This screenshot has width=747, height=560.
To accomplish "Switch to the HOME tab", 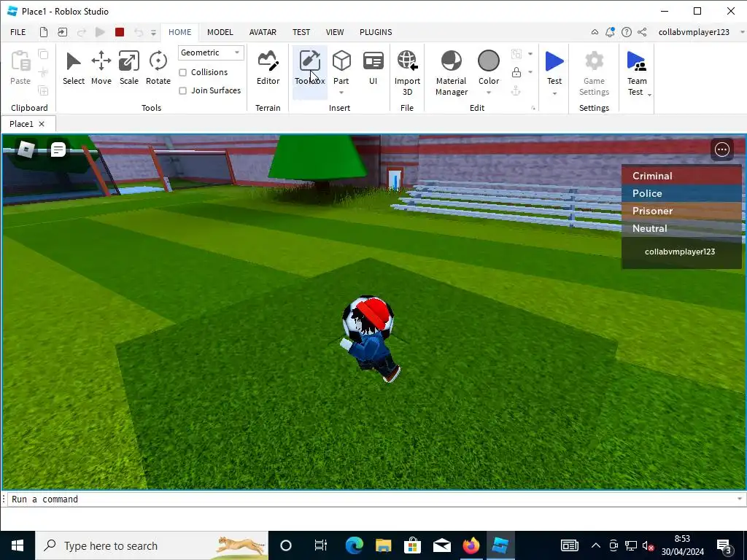I will [x=179, y=32].
